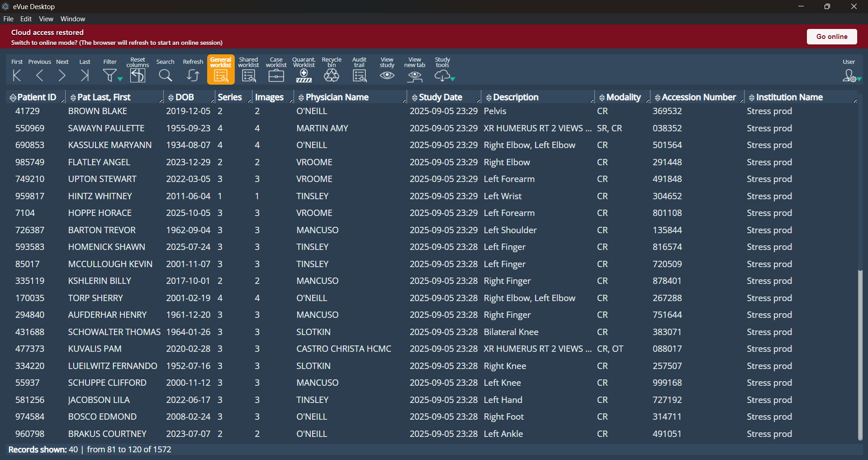Open the File menu
868x460 pixels.
point(8,19)
